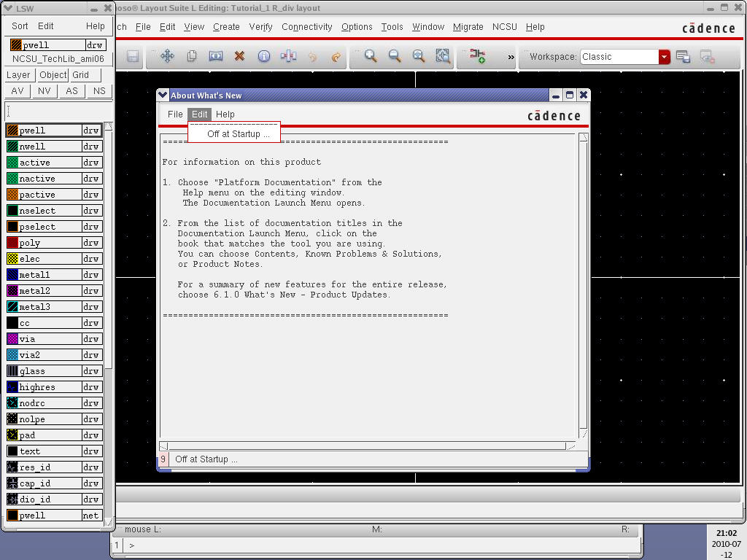Toggle None Visible with the NV button
Image resolution: width=747 pixels, height=560 pixels.
(44, 91)
